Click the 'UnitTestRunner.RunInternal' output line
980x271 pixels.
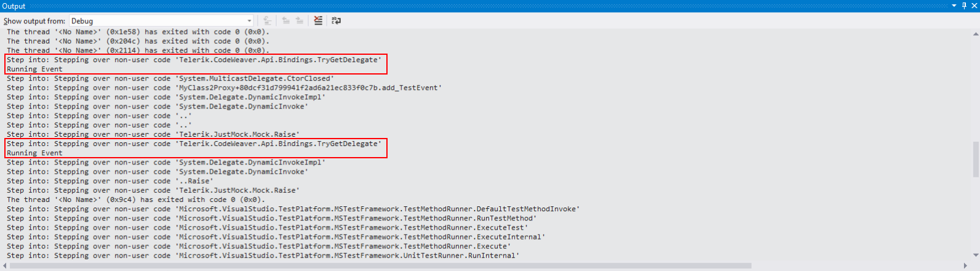(263, 256)
